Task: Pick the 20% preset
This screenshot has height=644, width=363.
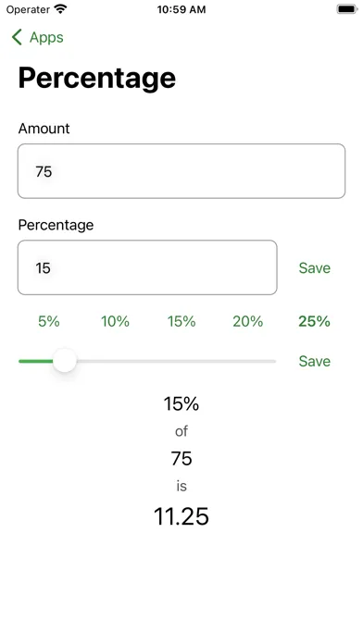Action: 248,321
